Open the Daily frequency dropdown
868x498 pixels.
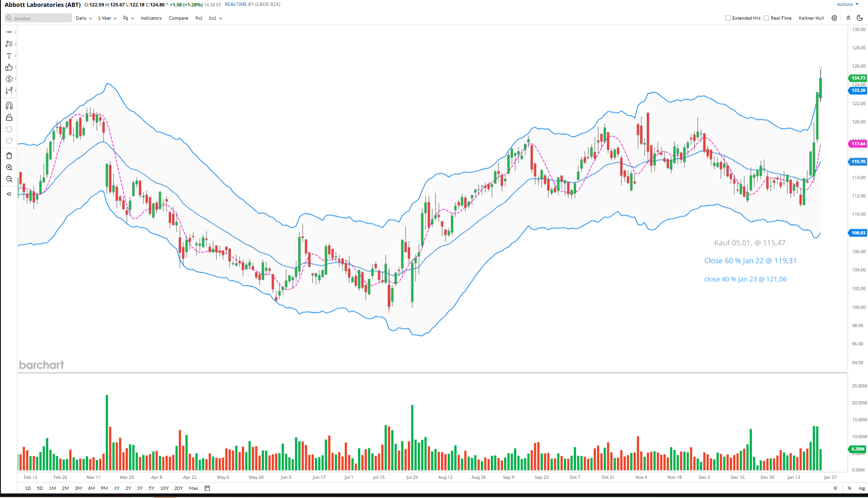(83, 18)
